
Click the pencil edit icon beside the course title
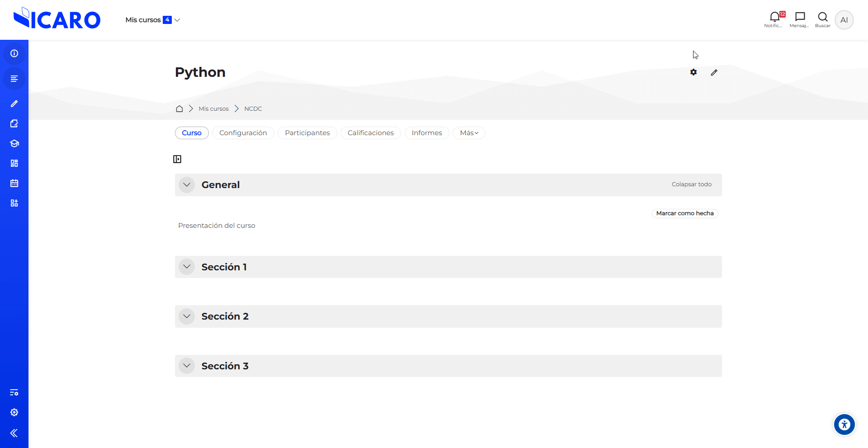[x=714, y=72]
